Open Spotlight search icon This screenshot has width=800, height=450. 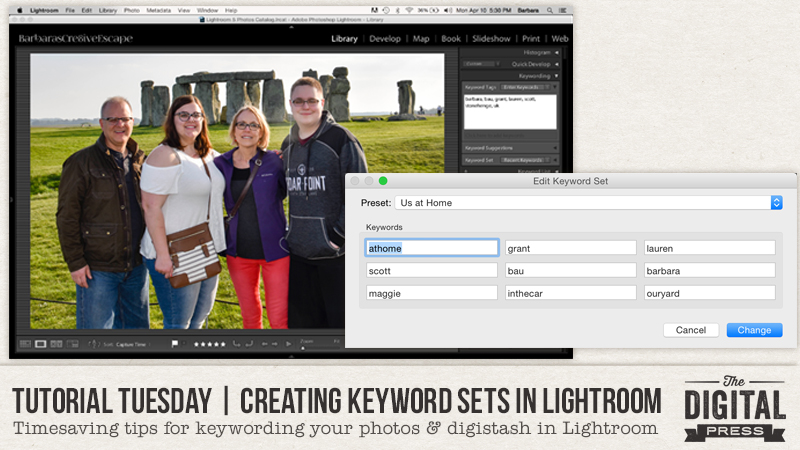[549, 10]
